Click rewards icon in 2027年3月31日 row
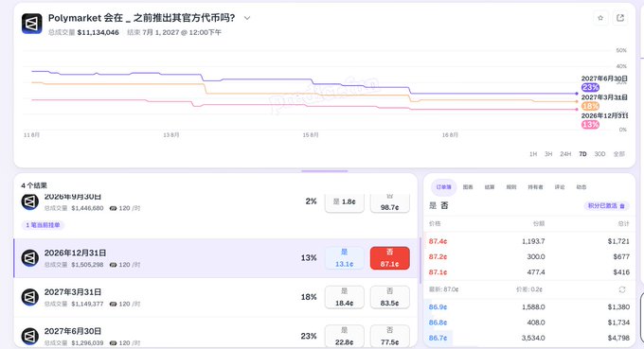644x349 pixels. pos(113,304)
